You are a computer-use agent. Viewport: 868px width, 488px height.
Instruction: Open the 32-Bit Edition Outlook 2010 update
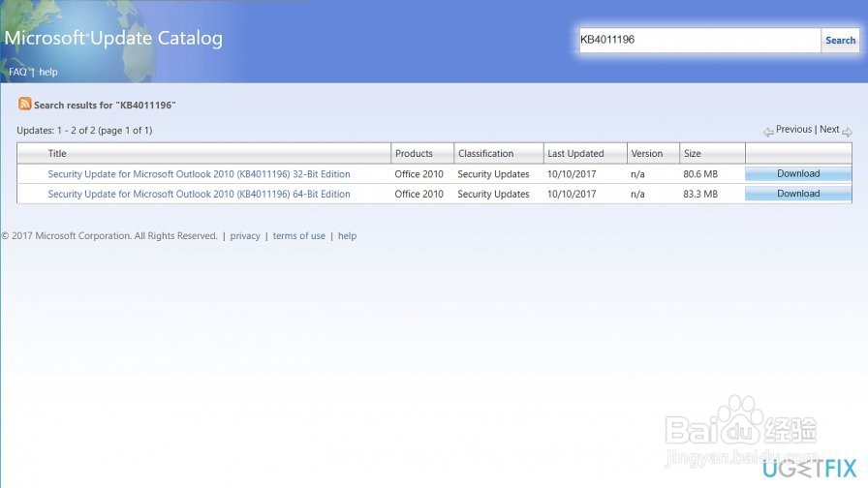coord(199,173)
